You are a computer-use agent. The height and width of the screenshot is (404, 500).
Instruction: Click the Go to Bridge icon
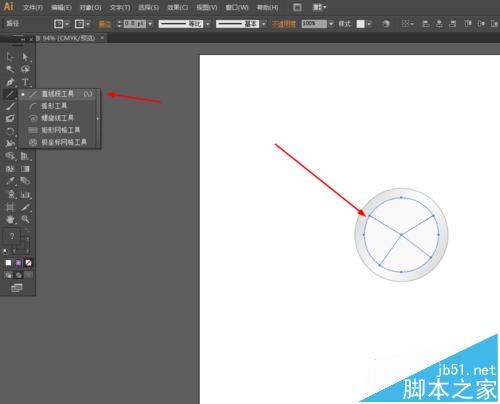point(297,7)
